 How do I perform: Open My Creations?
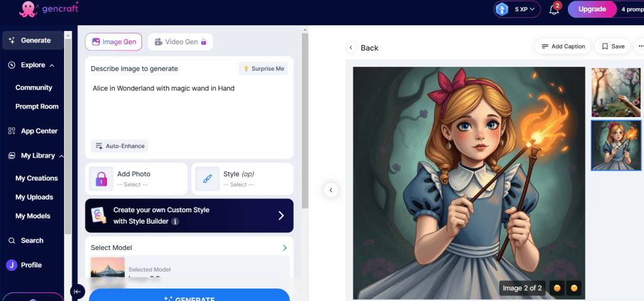click(36, 178)
